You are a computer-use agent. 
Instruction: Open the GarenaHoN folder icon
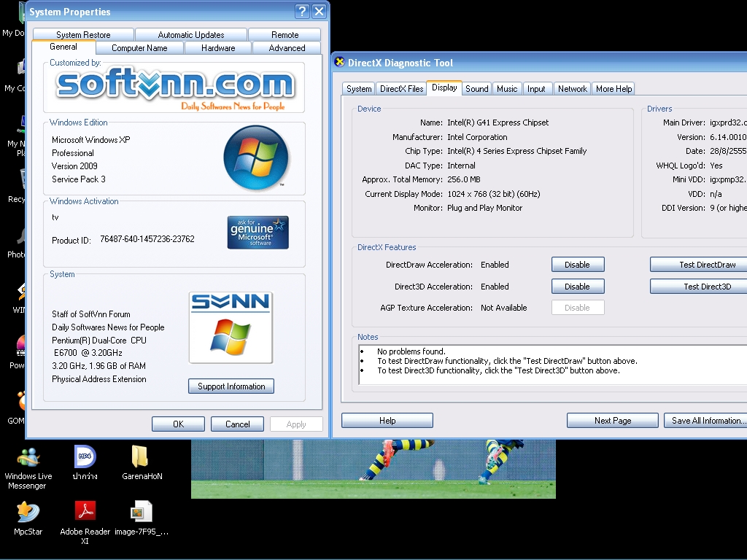pos(142,463)
